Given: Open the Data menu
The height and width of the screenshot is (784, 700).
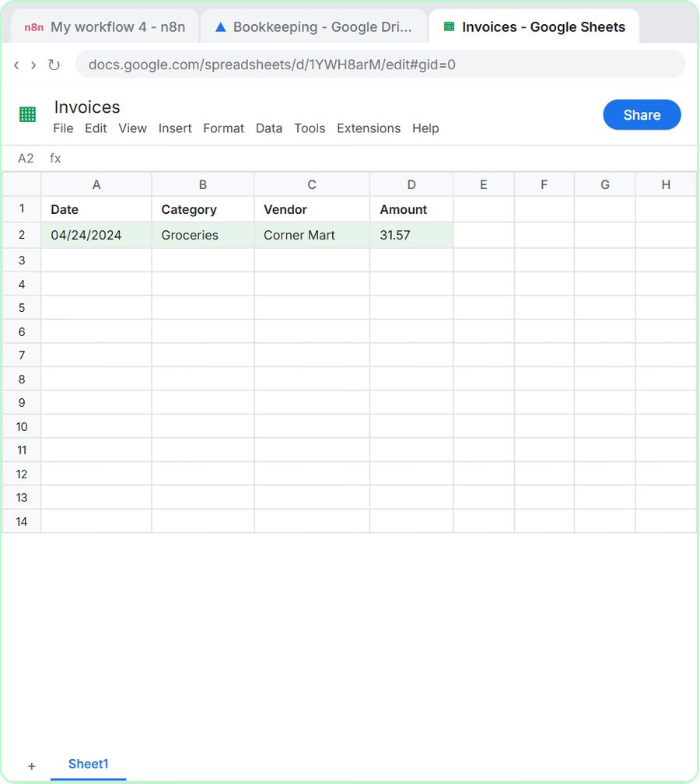Looking at the screenshot, I should 269,128.
